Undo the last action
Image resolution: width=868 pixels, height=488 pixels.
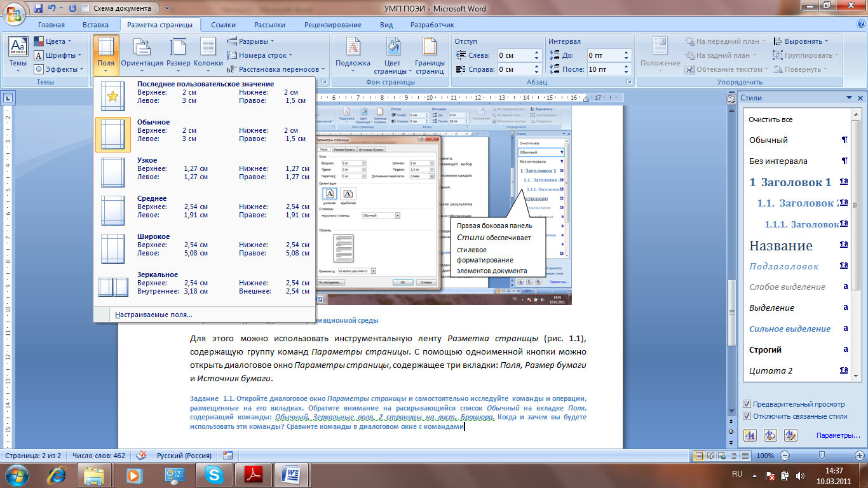pyautogui.click(x=53, y=9)
